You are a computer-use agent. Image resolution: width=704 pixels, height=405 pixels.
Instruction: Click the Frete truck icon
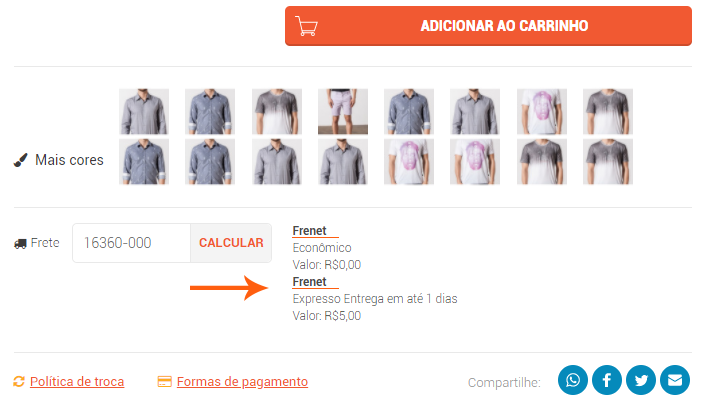click(x=20, y=243)
